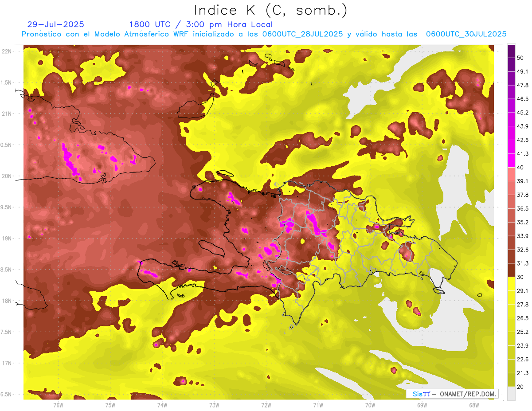The image size is (532, 411).
Task: Click the "42.6" color scale value
Action: click(523, 140)
